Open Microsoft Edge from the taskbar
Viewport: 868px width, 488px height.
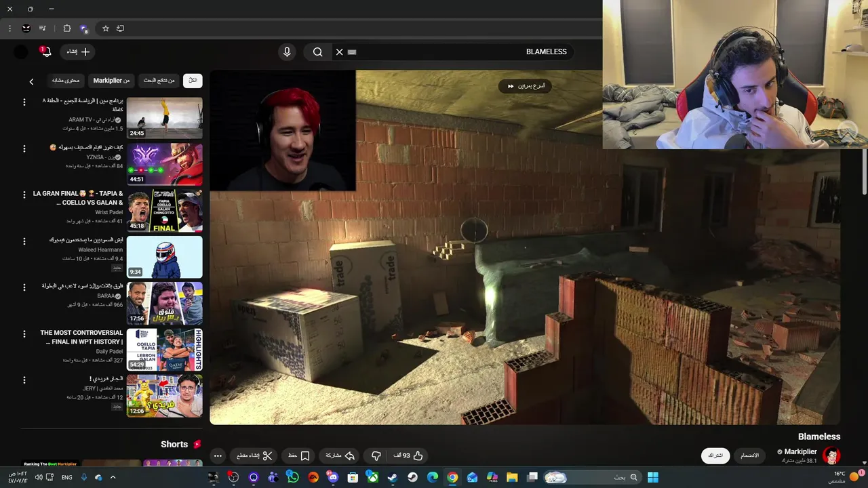pos(433,478)
